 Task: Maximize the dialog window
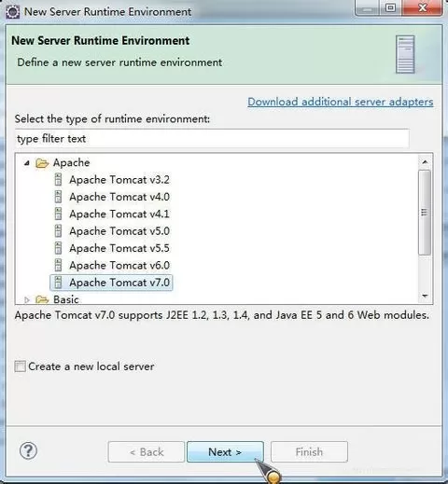pos(391,7)
